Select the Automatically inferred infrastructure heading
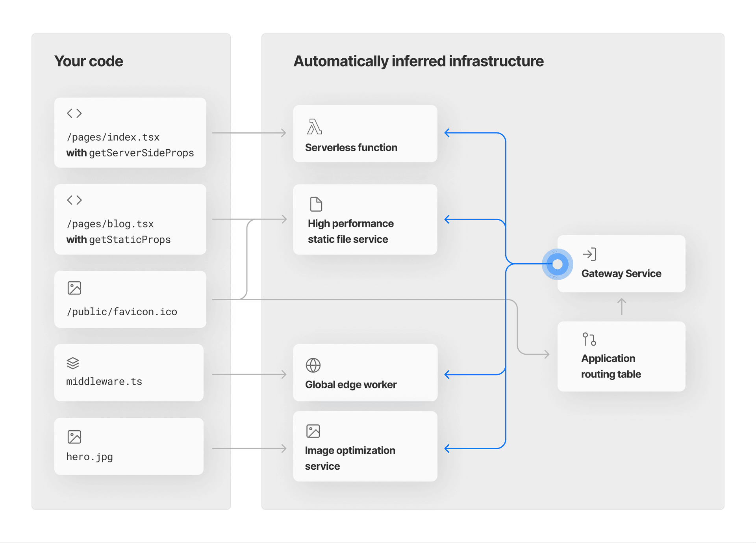Image resolution: width=756 pixels, height=543 pixels. click(419, 61)
